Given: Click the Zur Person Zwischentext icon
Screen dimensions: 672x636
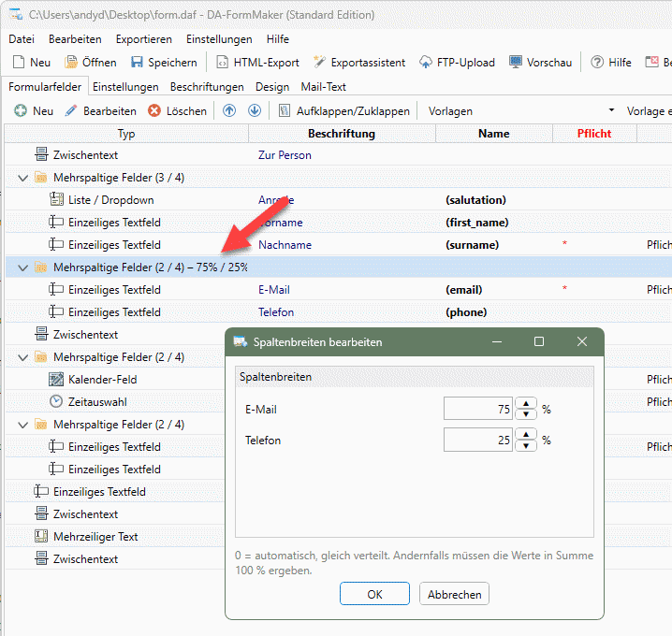Looking at the screenshot, I should [41, 154].
